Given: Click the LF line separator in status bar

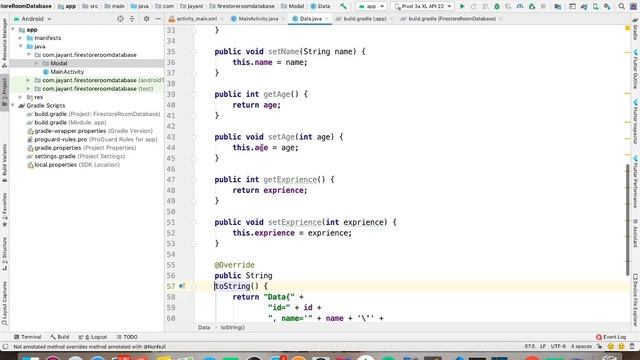Looking at the screenshot, I should pos(543,347).
